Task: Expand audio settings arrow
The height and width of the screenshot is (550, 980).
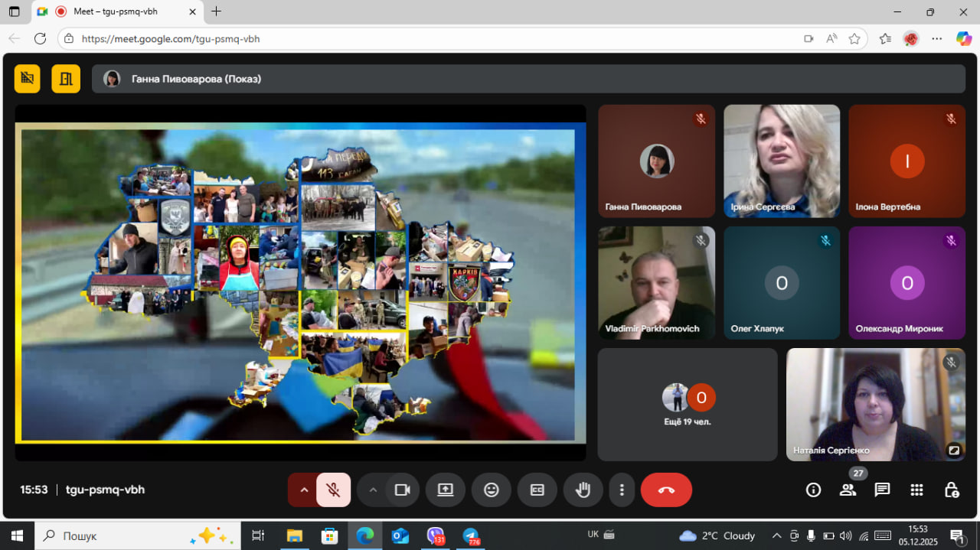Action: point(304,490)
